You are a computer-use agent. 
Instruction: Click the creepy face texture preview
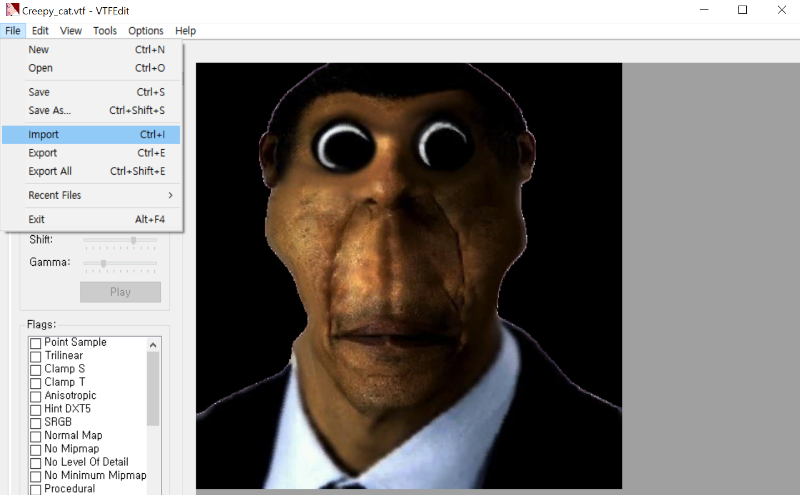[409, 276]
